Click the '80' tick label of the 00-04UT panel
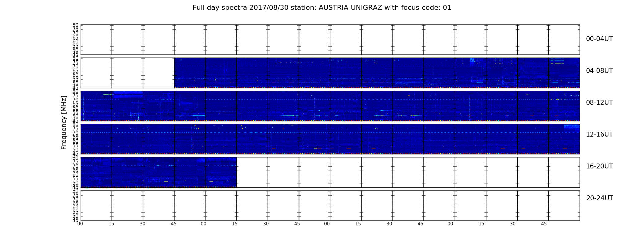This screenshot has width=644, height=245. (75, 25)
